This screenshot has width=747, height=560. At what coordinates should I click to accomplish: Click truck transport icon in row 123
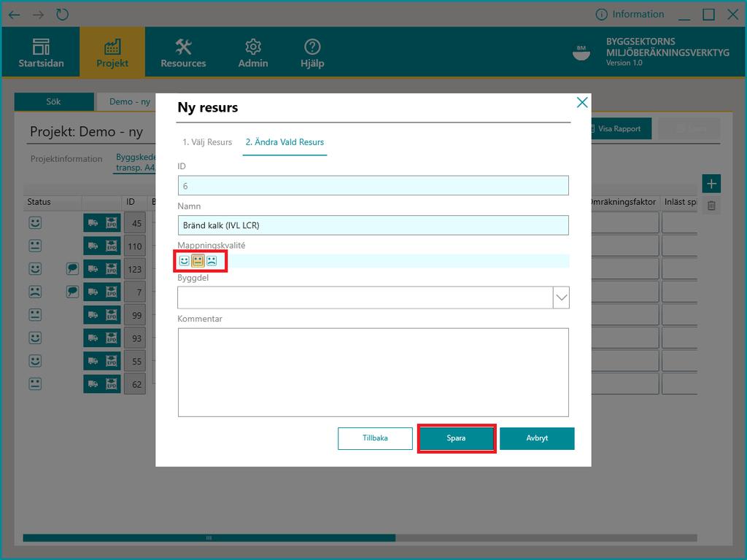(93, 268)
